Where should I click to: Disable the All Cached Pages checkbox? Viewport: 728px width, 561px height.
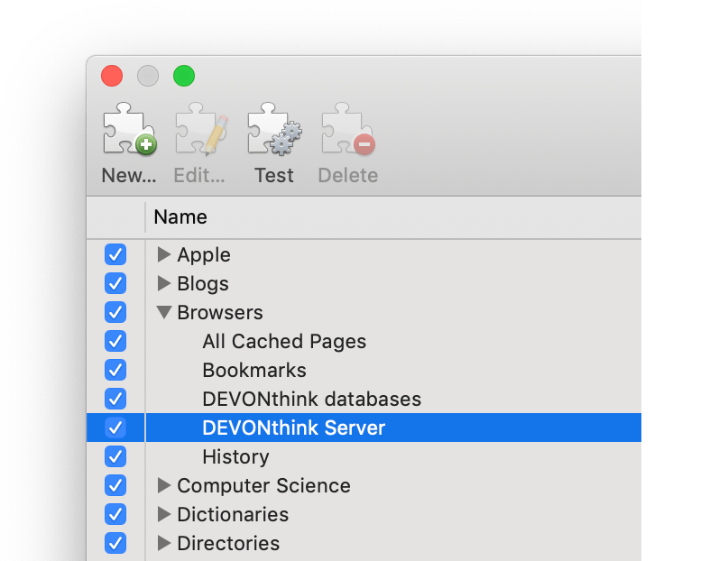point(115,341)
